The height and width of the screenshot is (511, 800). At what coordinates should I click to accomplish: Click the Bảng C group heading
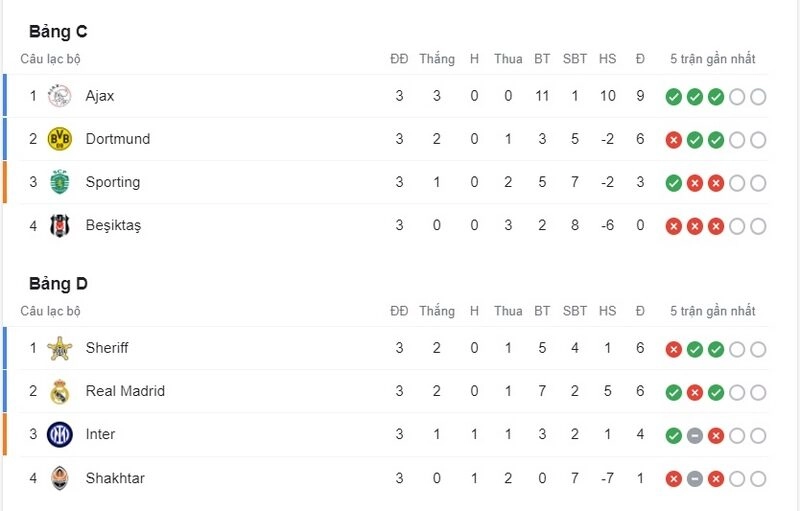tap(58, 32)
